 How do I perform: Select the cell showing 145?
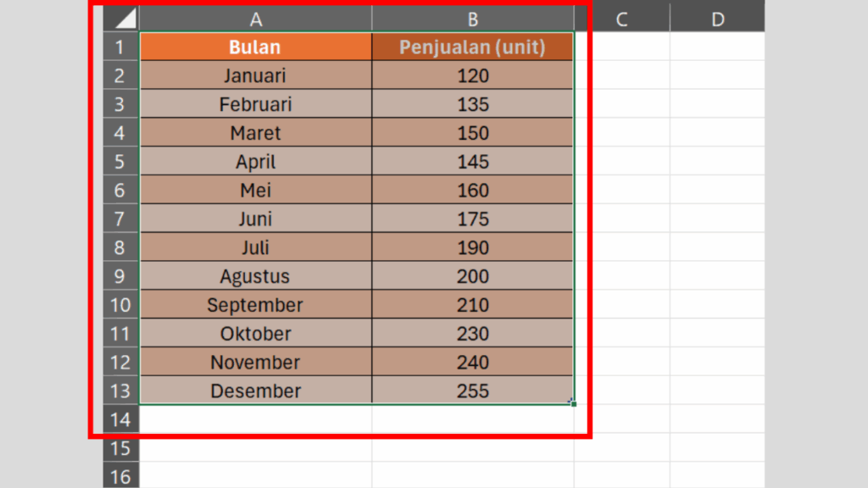(x=472, y=161)
